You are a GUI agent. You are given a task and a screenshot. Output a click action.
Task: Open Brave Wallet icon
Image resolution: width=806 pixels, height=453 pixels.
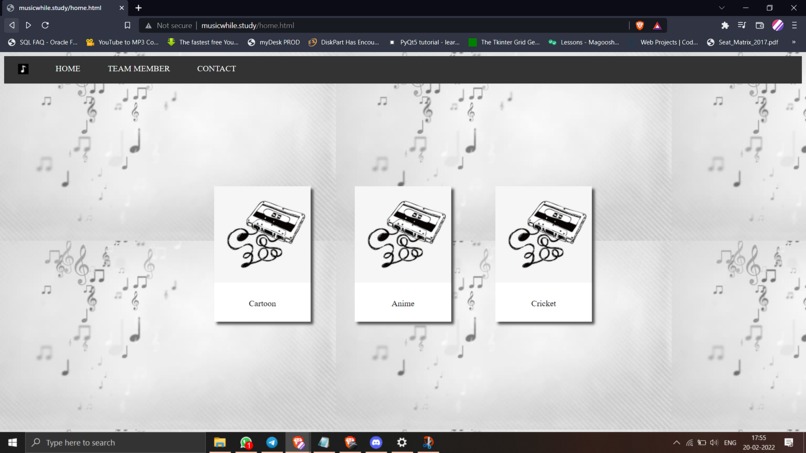point(760,25)
